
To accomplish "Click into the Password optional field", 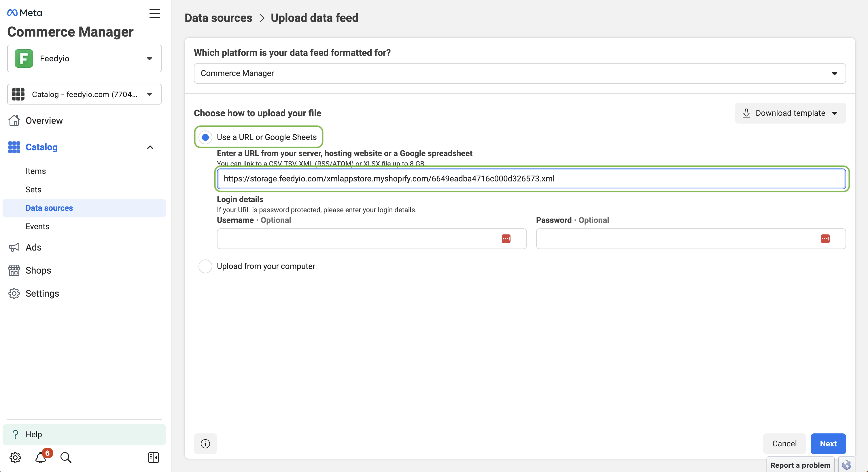I will coord(691,238).
